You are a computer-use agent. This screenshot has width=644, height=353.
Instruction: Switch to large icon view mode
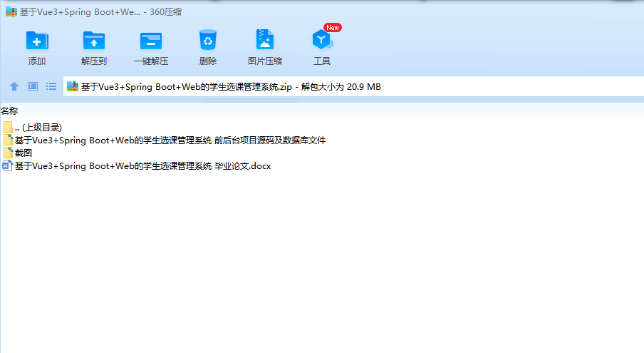(x=33, y=86)
